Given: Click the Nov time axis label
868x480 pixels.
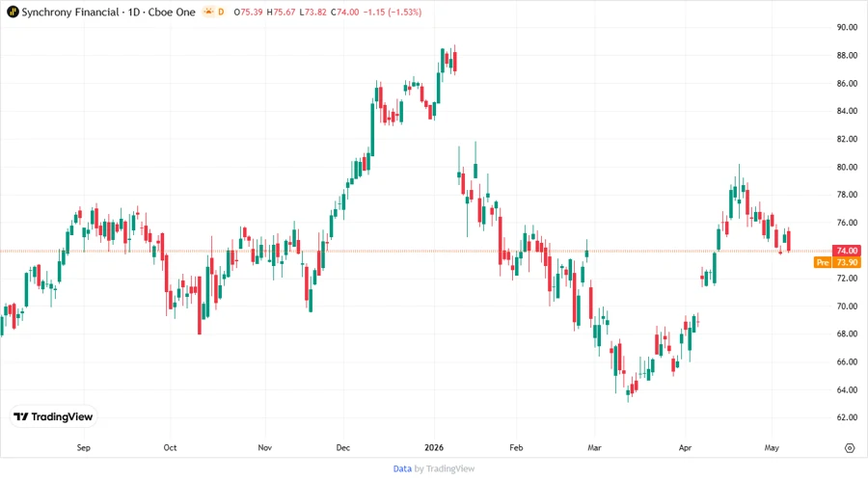Looking at the screenshot, I should coord(264,447).
